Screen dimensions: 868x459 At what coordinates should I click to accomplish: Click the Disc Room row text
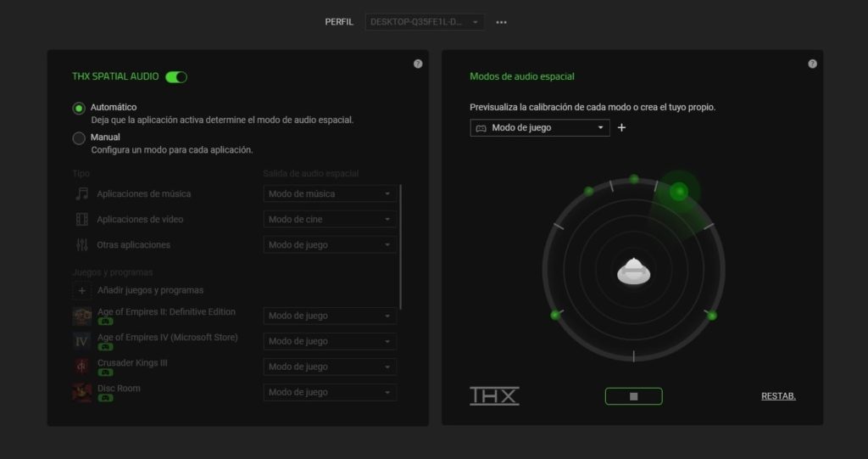click(119, 389)
